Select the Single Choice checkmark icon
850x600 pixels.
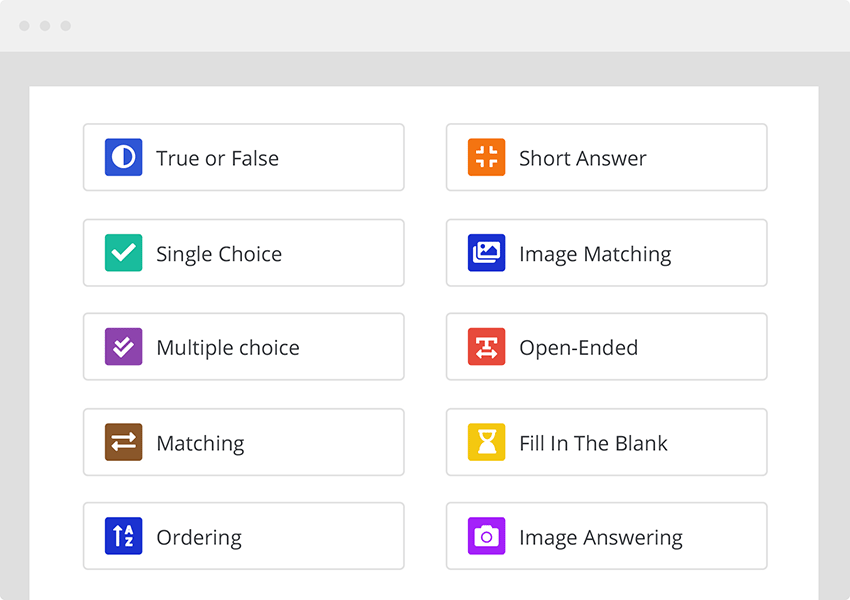[122, 252]
